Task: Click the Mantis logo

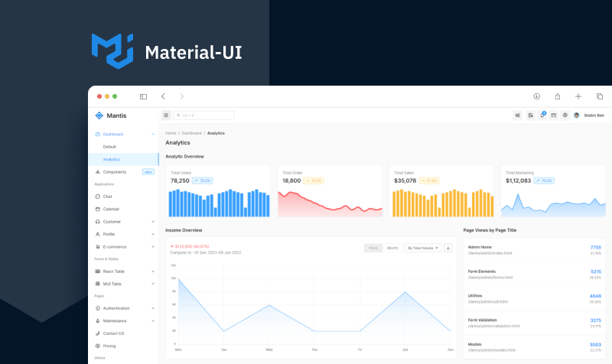Action: (111, 115)
